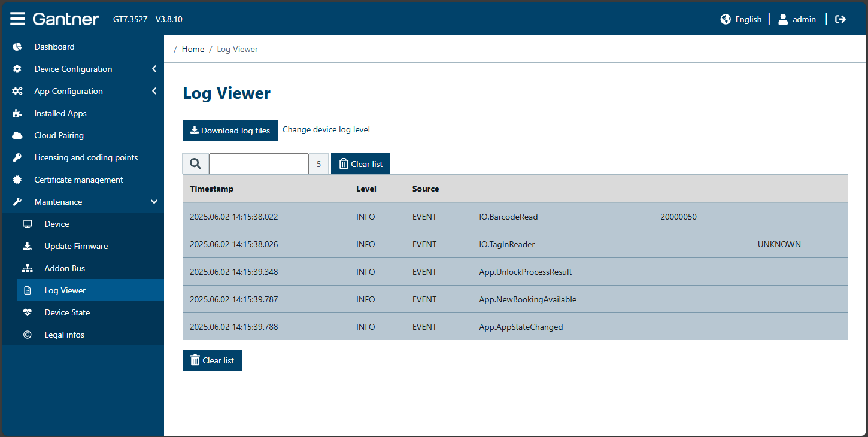The width and height of the screenshot is (868, 437).
Task: Click the Device monitor icon
Action: (28, 224)
